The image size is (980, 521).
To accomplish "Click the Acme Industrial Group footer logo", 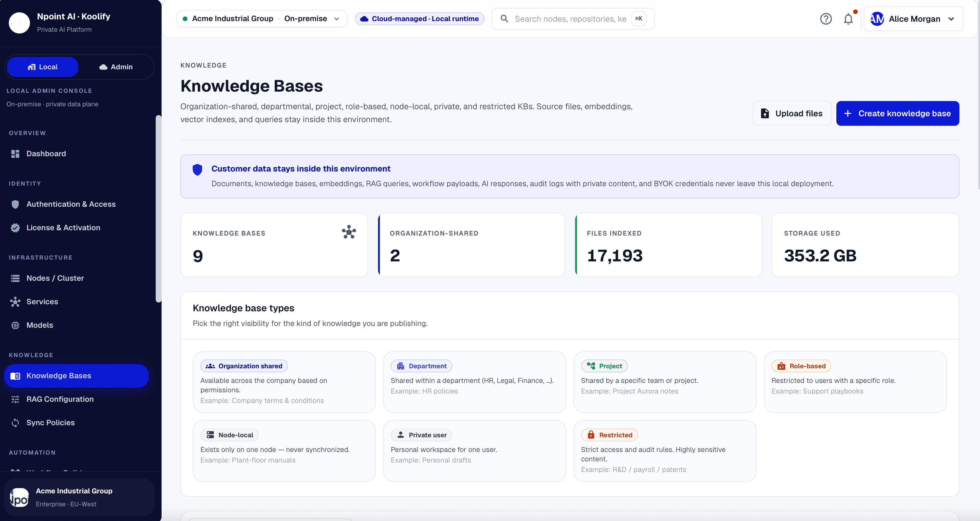I will click(19, 498).
